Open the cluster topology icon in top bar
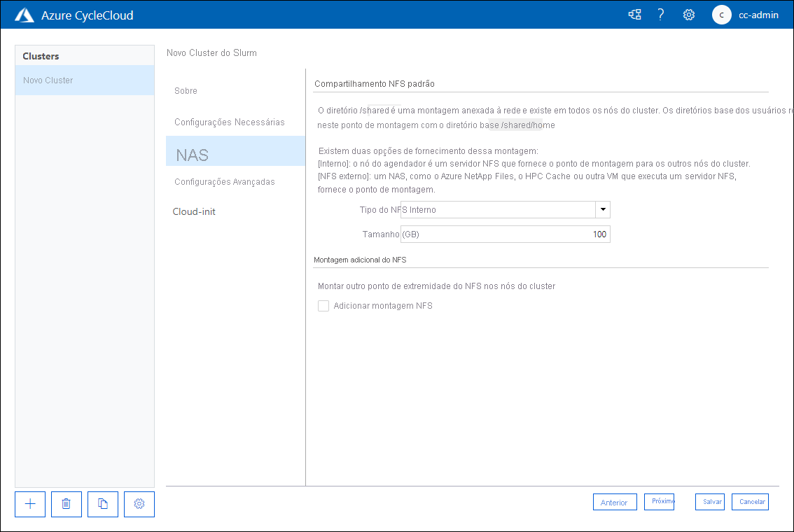 pyautogui.click(x=634, y=14)
